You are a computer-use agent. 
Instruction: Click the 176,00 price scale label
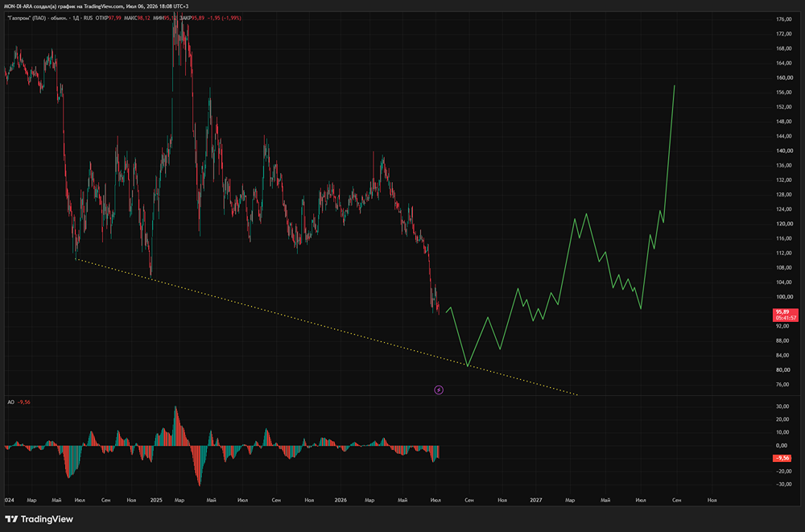pos(783,19)
